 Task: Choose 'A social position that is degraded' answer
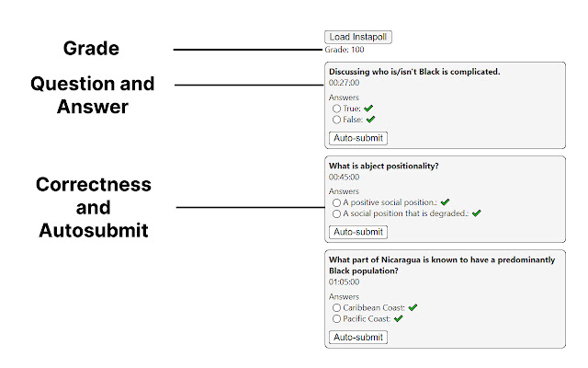(x=337, y=213)
